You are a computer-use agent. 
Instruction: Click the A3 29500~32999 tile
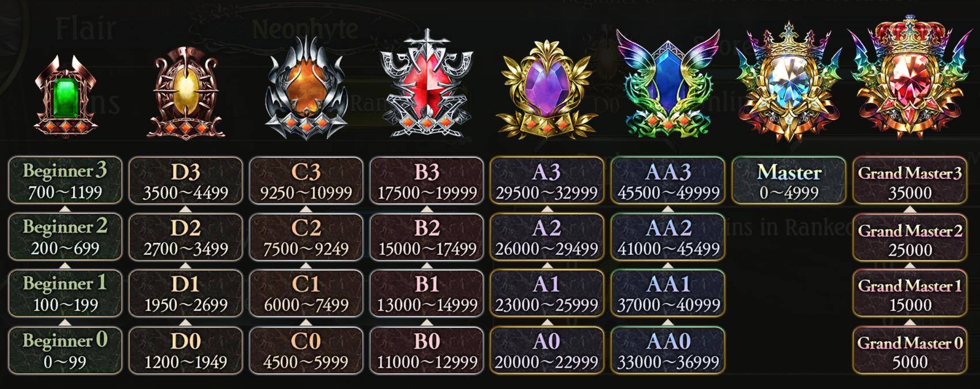pyautogui.click(x=547, y=180)
